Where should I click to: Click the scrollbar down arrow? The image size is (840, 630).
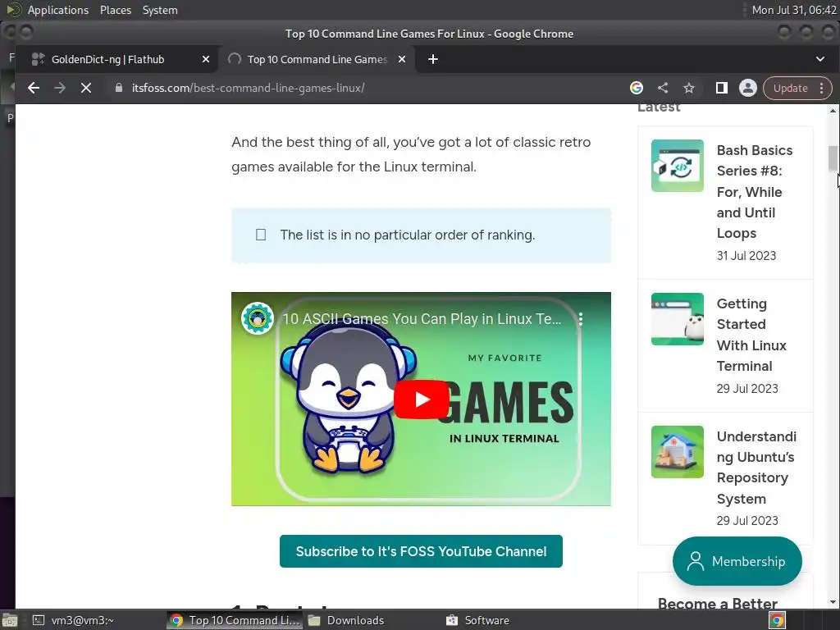pos(833,602)
